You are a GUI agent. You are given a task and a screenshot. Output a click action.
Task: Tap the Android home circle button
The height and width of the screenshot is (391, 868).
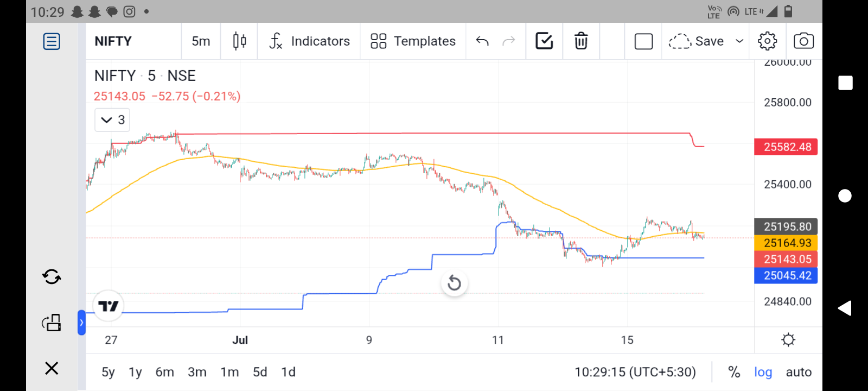(x=845, y=195)
